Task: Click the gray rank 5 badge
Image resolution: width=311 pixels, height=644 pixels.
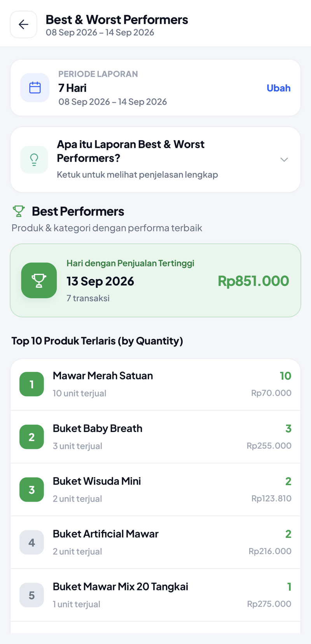Action: coord(31,595)
